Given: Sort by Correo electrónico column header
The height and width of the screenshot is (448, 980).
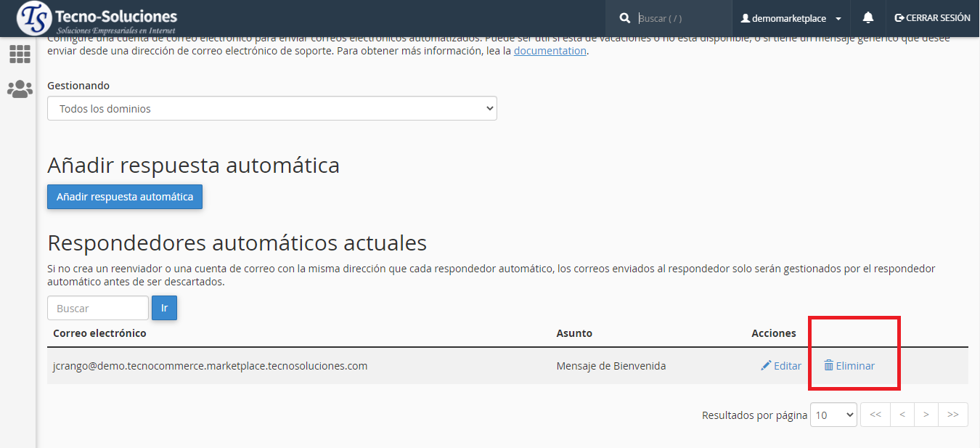Looking at the screenshot, I should [99, 333].
